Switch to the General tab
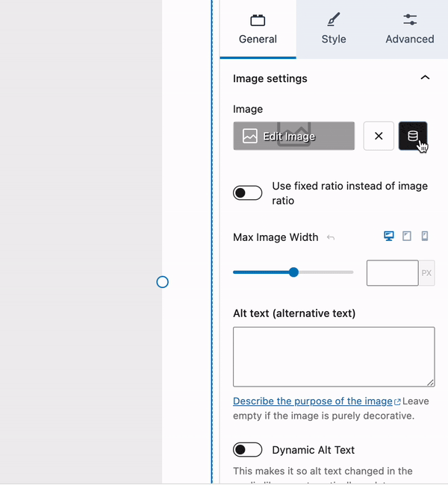The image size is (448, 485). coord(258,29)
